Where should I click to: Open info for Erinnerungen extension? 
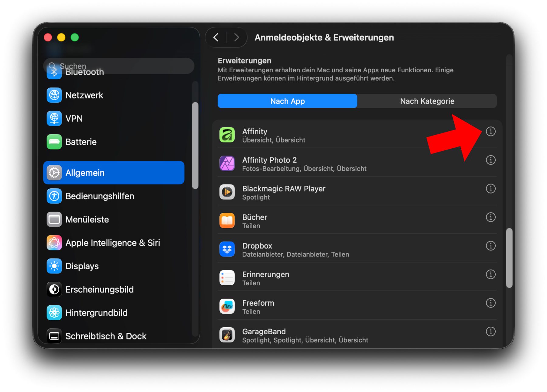coord(490,274)
